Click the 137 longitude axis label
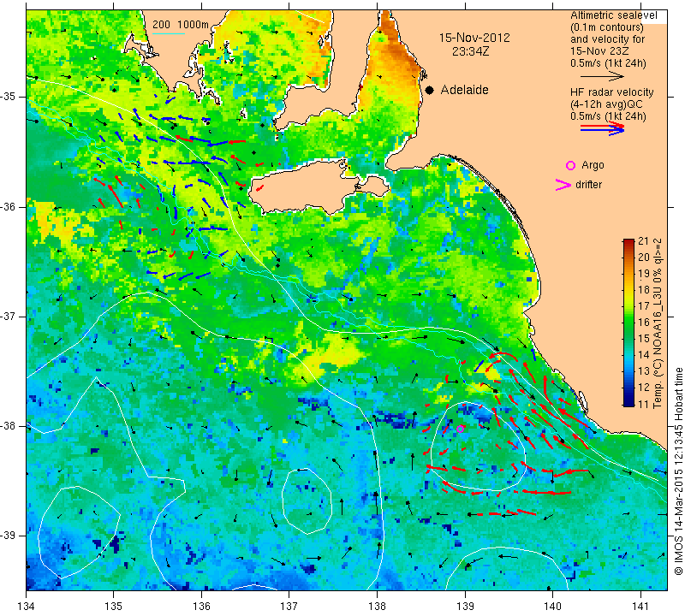Viewport: 685px width, 616px height. [x=289, y=606]
